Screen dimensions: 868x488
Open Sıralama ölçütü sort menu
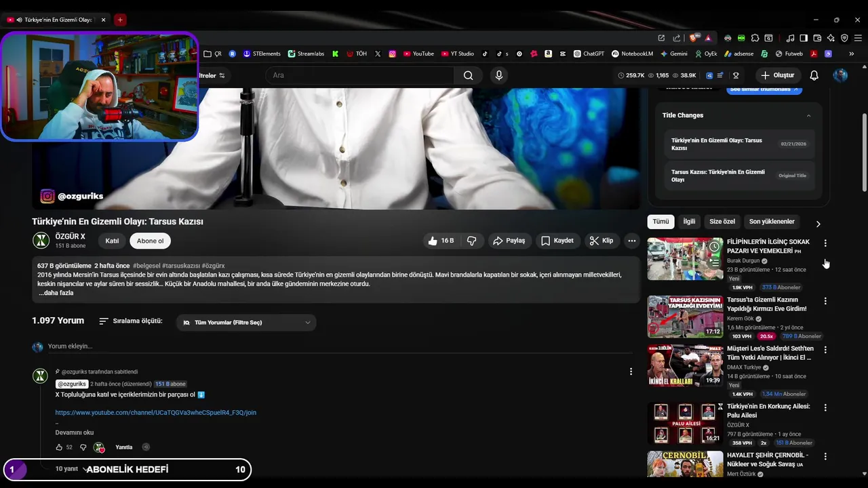[131, 321]
